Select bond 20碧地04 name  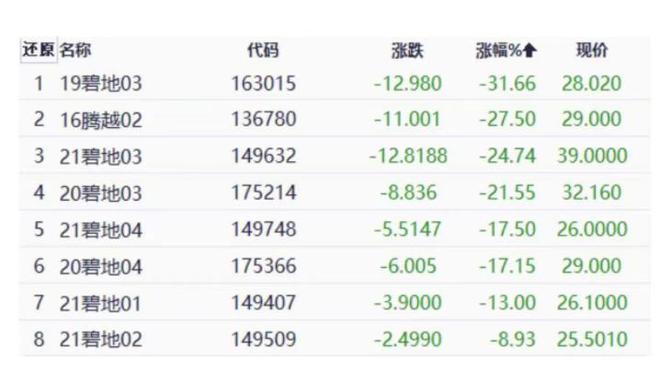tap(101, 266)
